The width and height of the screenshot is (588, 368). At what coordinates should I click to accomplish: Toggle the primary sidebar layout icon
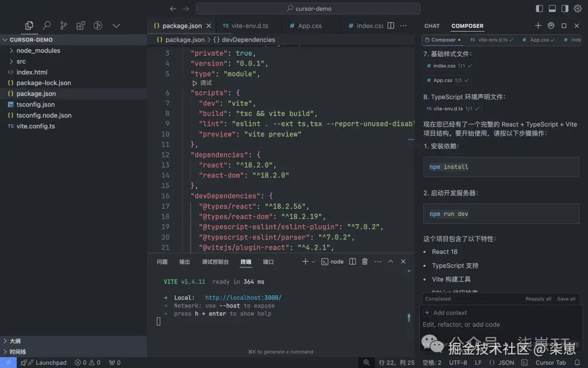[539, 9]
